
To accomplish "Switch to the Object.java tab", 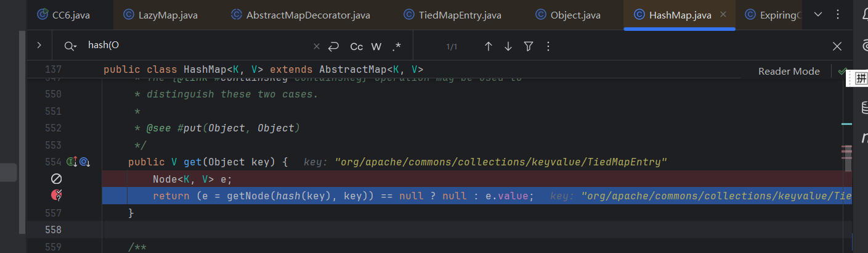I will click(x=567, y=15).
